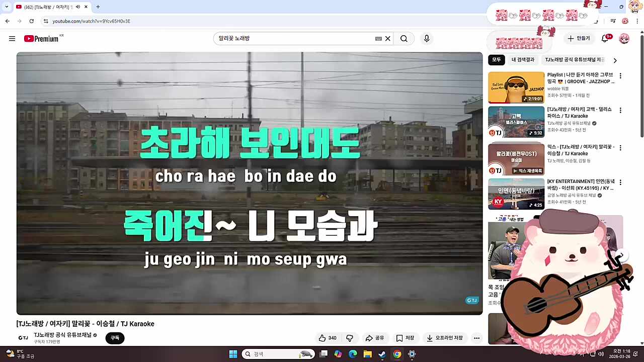The image size is (644, 362).
Task: Reload the page with browser refresh
Action: coord(31,21)
